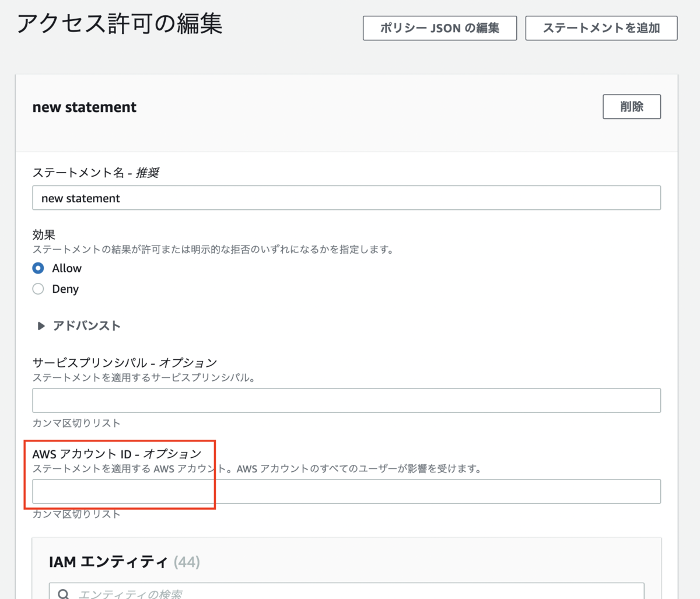
Task: Click the ポリシー JSON の編集 button
Action: point(440,28)
